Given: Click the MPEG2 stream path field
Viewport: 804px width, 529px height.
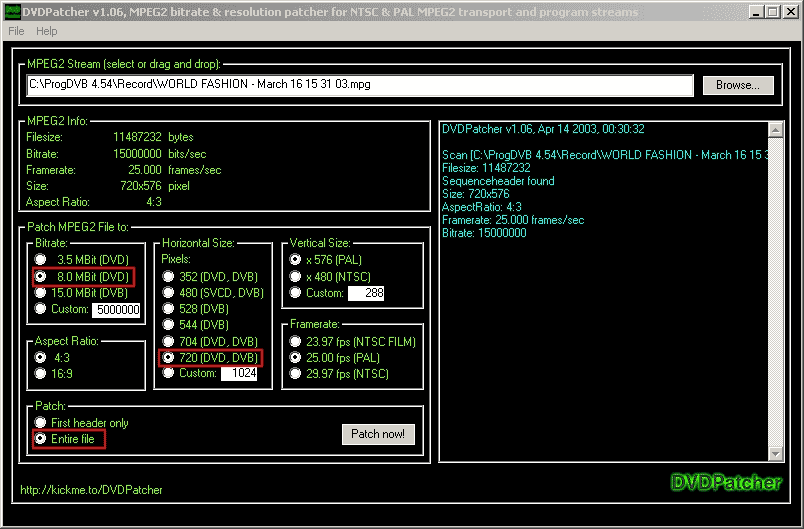Looking at the screenshot, I should pos(360,85).
